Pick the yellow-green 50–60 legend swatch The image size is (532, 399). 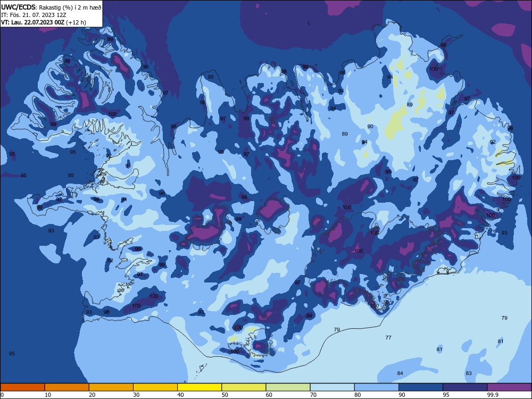point(244,387)
